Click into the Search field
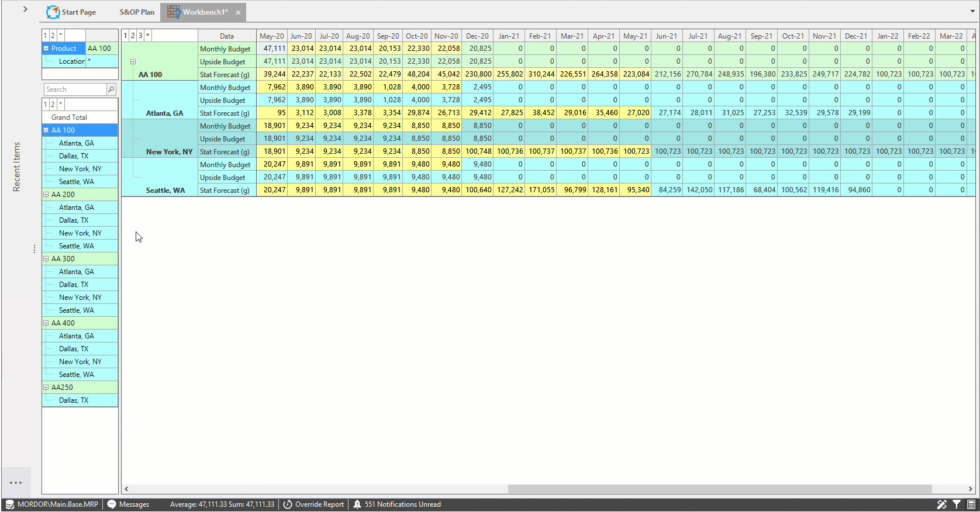 click(75, 89)
